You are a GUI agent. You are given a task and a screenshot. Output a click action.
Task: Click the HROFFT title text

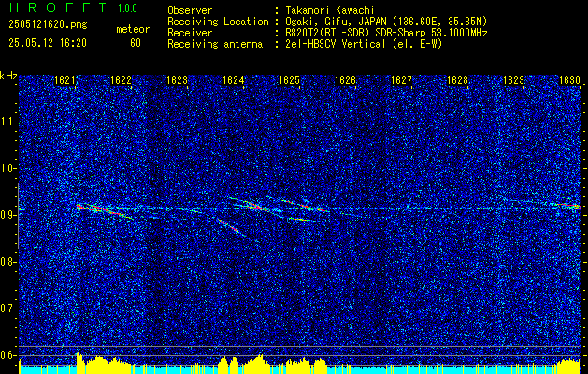[x=57, y=7]
